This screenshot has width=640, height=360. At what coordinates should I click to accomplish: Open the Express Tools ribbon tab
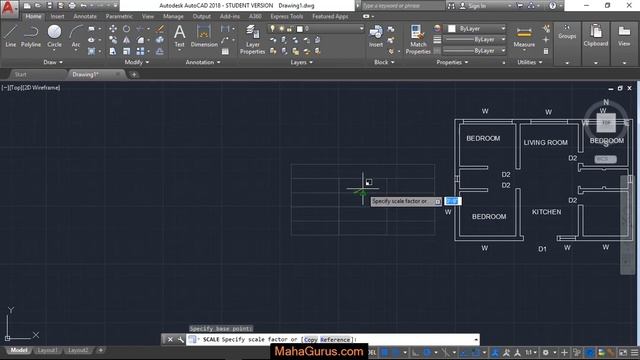(287, 16)
